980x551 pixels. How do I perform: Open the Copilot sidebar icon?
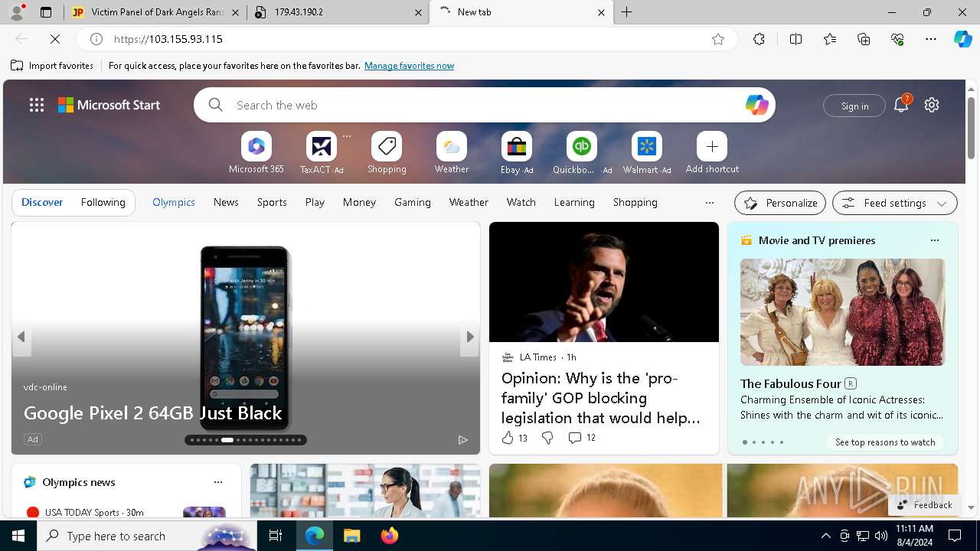point(962,39)
